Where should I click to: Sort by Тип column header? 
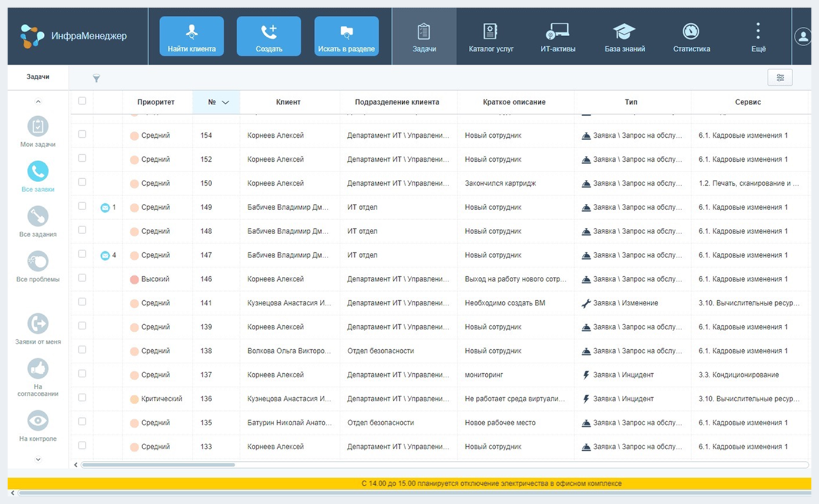(x=631, y=102)
